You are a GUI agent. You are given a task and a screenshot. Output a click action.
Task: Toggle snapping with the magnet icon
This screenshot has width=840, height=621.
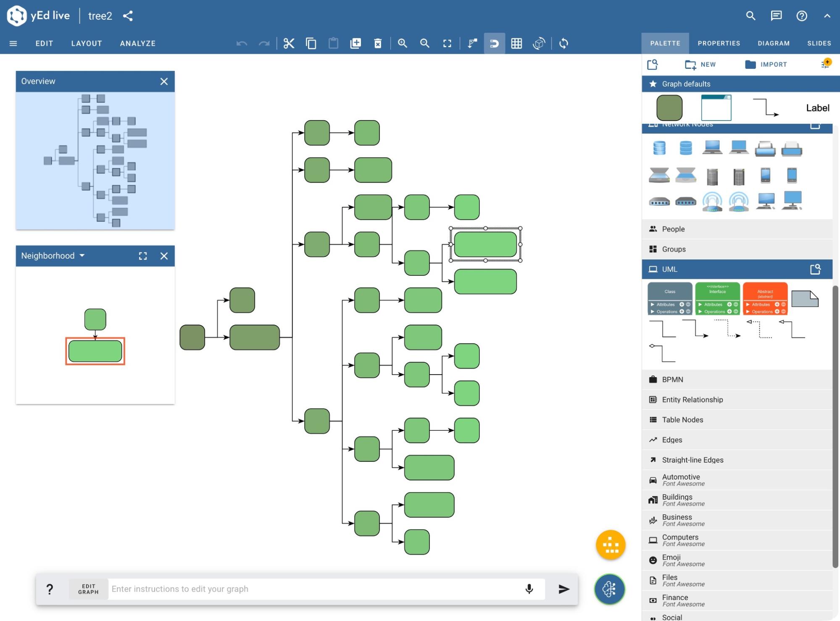point(495,43)
